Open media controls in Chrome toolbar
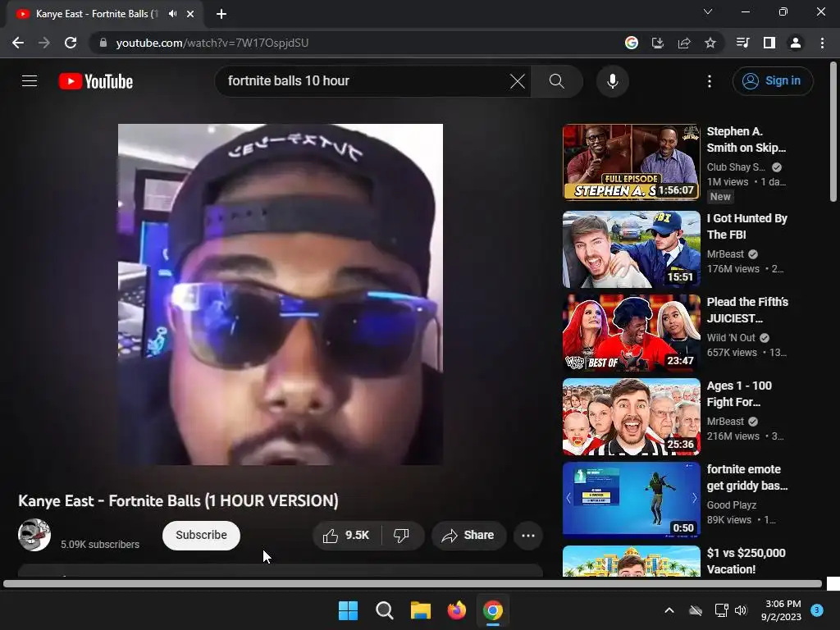840x630 pixels. tap(743, 43)
